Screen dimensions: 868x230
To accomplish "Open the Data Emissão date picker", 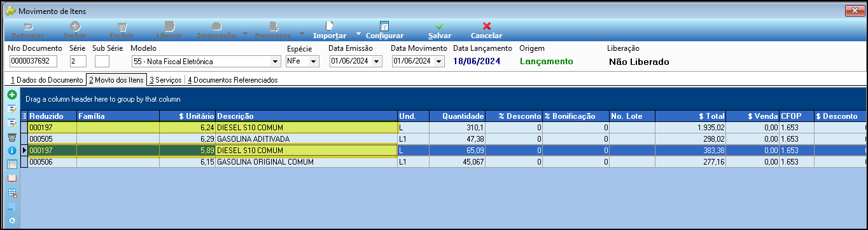I will pos(377,62).
